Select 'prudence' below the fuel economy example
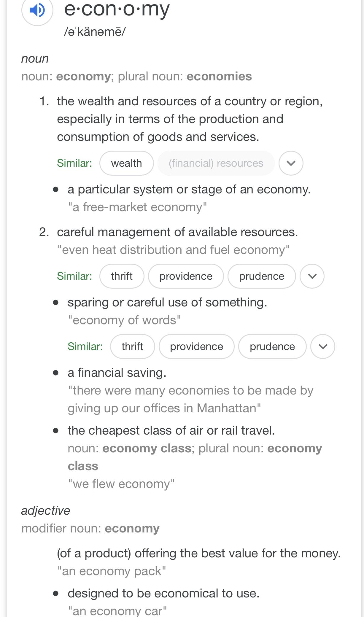364x617 pixels. (x=261, y=276)
